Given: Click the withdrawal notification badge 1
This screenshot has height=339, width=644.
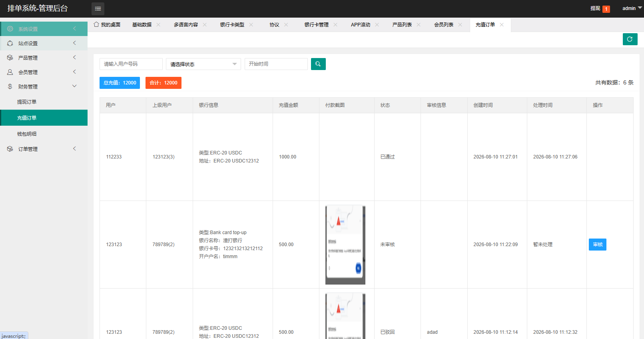Looking at the screenshot, I should [606, 9].
